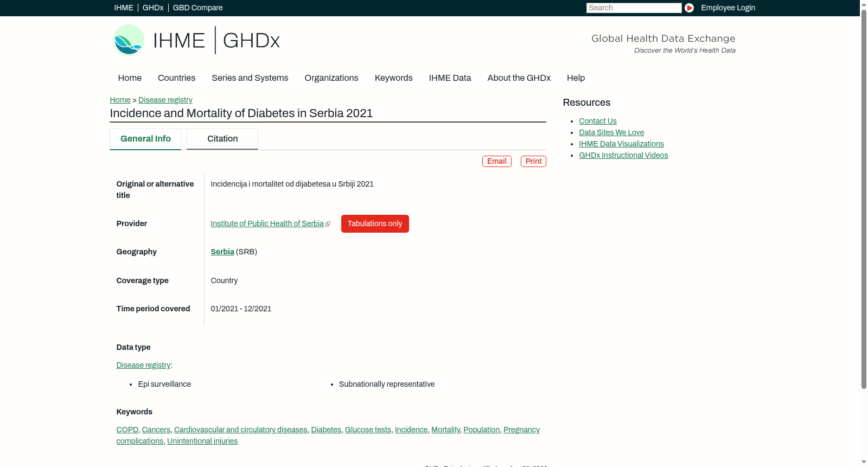This screenshot has width=868, height=467.
Task: Click the red search submit arrow icon
Action: tap(689, 8)
